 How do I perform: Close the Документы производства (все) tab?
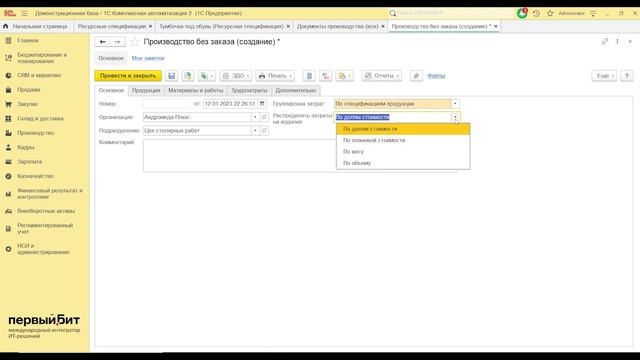click(383, 26)
